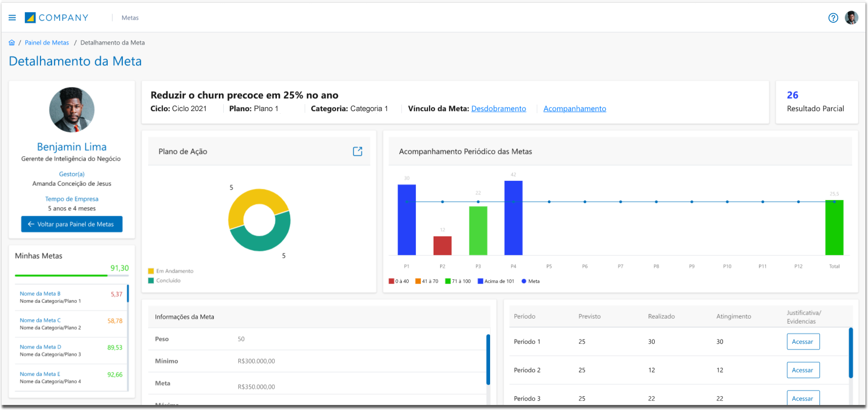Toggle the 'Em Andamento' legend item
This screenshot has height=410, width=868.
tap(170, 271)
